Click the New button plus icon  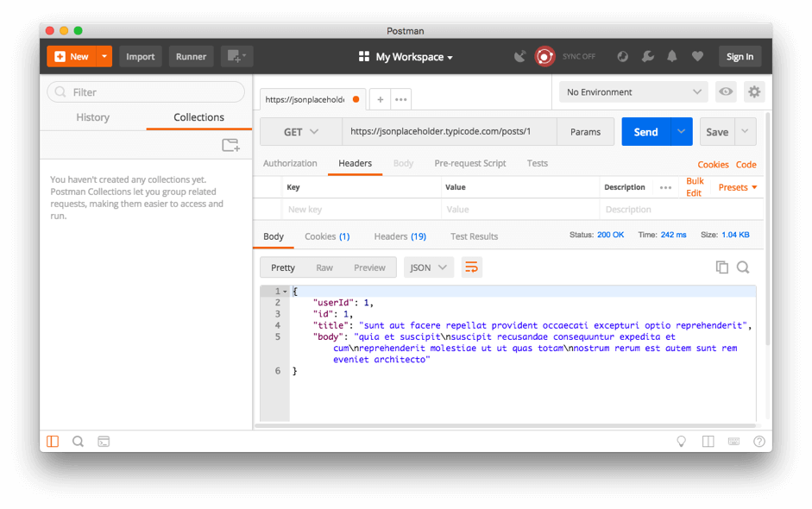[x=60, y=56]
